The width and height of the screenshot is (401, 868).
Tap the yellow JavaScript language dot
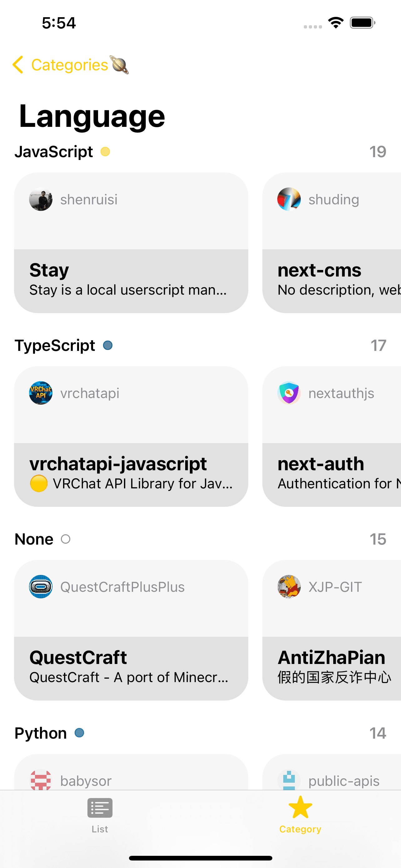click(105, 152)
